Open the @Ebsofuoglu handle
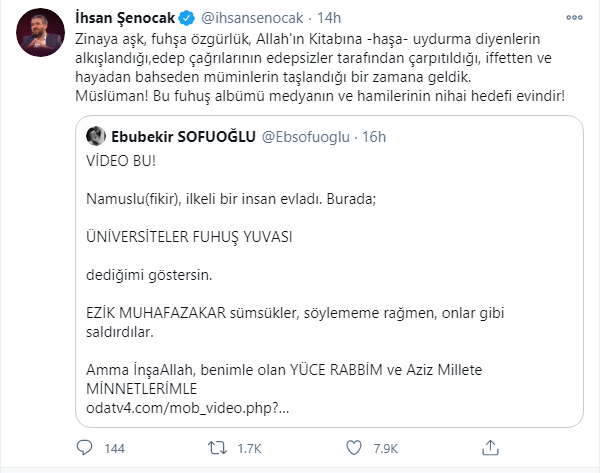The height and width of the screenshot is (473, 608). point(306,137)
